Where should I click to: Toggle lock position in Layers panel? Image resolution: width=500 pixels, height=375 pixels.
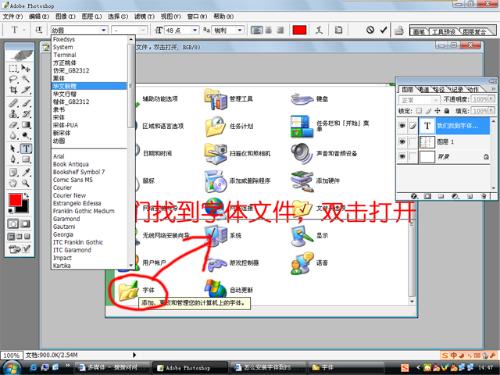pos(437,111)
